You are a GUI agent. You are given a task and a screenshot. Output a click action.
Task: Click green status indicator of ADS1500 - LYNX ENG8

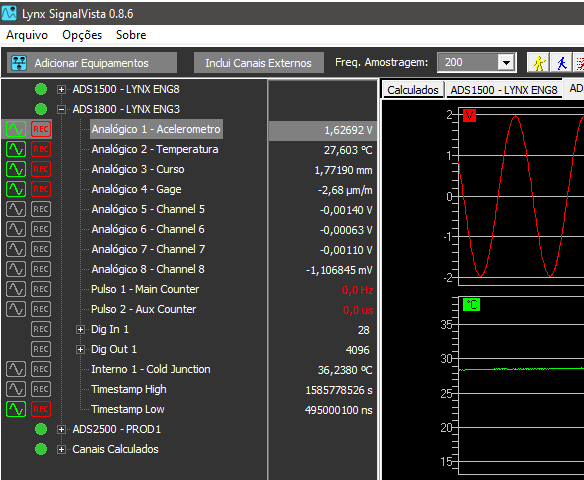41,89
